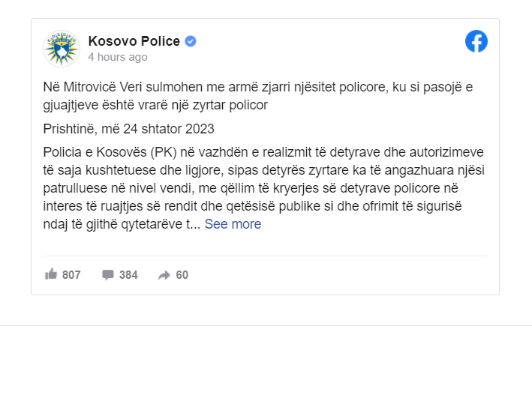Select the 807 likes count
Screen dimensions: 532x395
coord(71,275)
